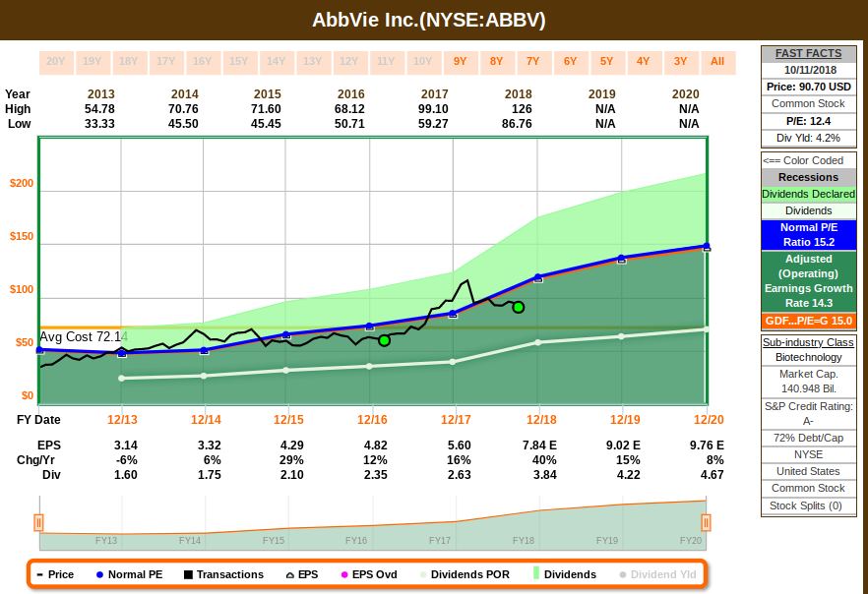
Task: Toggle the EPS Ovd legend item
Action: pyautogui.click(x=369, y=574)
